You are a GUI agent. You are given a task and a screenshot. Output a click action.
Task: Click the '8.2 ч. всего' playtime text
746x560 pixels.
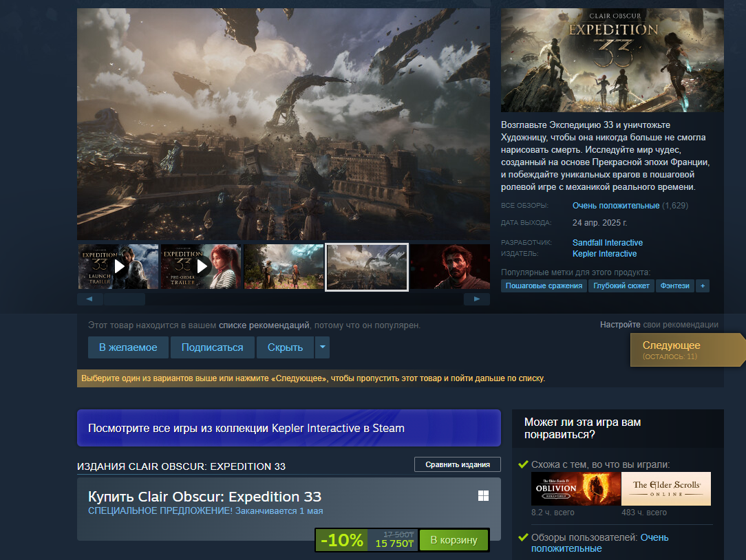tap(553, 513)
